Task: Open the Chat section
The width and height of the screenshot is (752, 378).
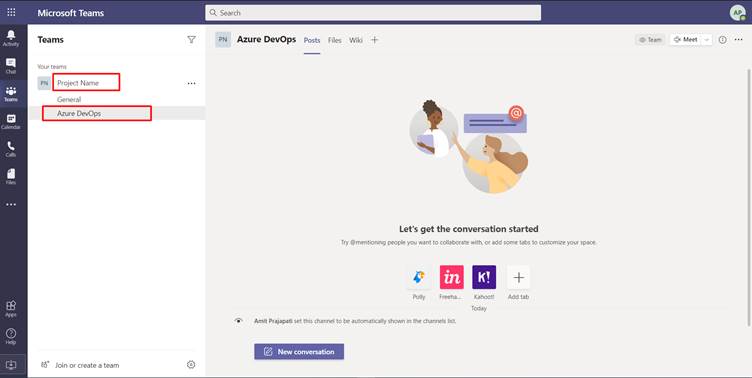Action: click(x=11, y=66)
